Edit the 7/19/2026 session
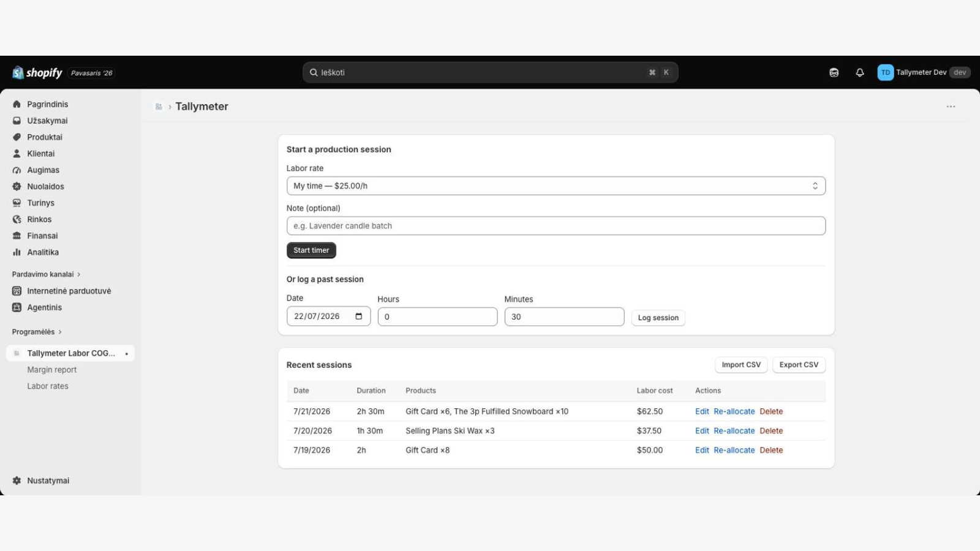The height and width of the screenshot is (551, 980). pyautogui.click(x=702, y=450)
